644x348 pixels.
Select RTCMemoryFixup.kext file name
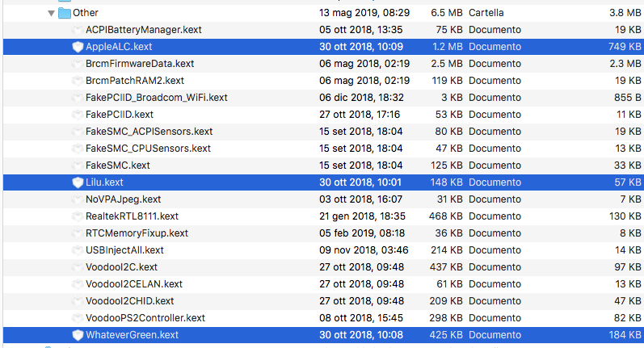point(137,233)
